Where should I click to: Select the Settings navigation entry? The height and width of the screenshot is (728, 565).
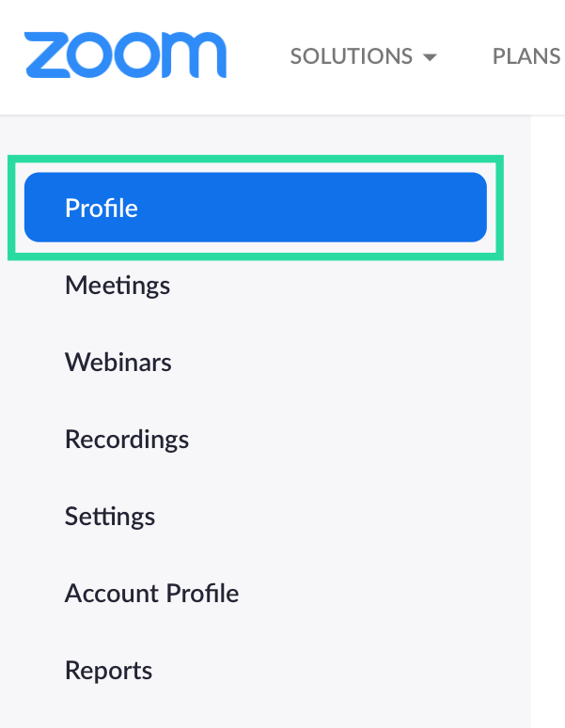click(x=110, y=516)
